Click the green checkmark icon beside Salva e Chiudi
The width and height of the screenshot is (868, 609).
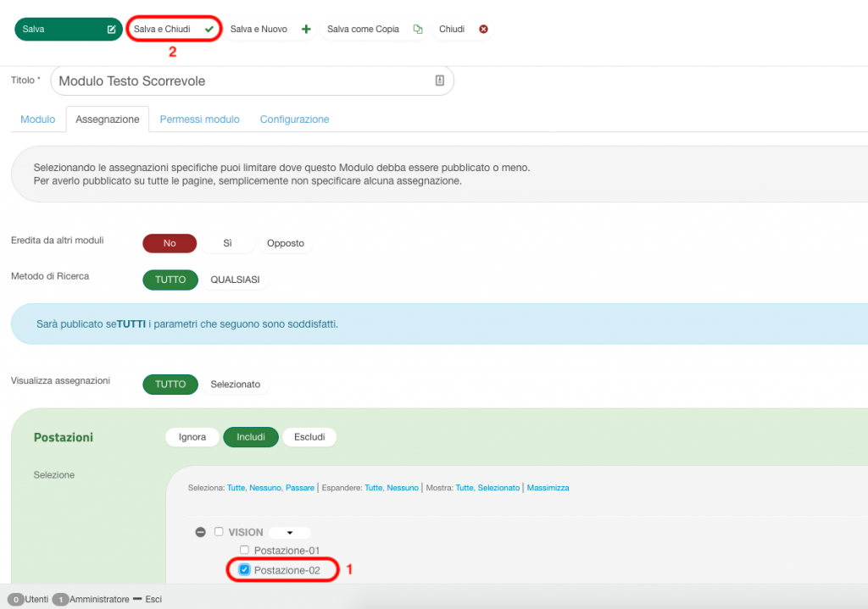click(x=209, y=30)
